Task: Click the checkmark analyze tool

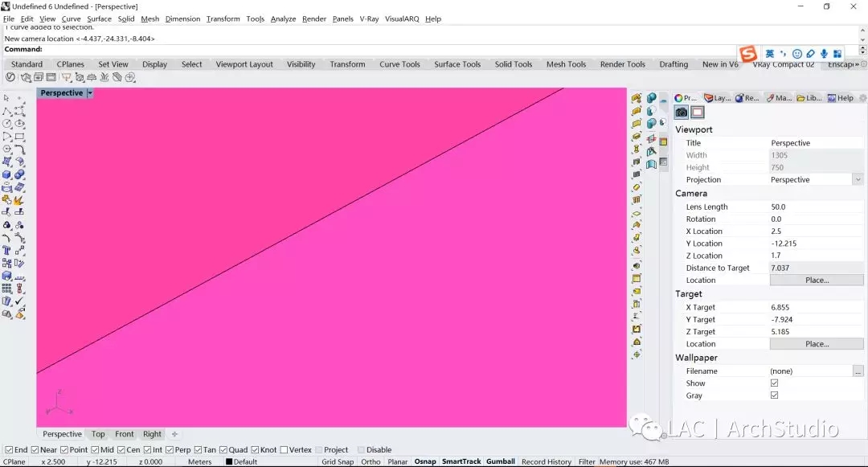Action: point(19,301)
